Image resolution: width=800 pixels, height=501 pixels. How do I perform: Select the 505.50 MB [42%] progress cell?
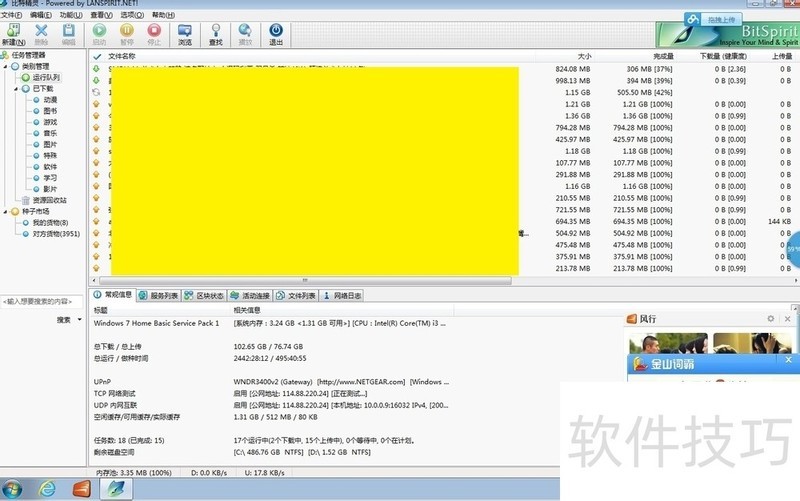[644, 93]
